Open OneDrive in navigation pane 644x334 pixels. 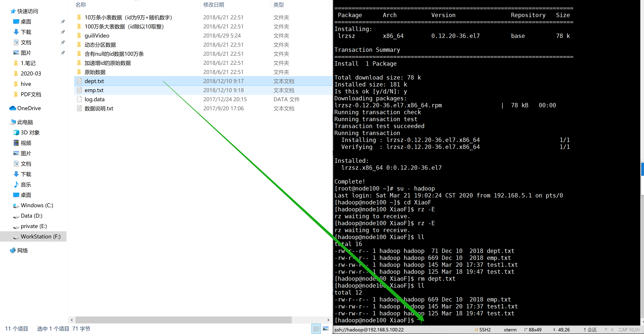(29, 108)
